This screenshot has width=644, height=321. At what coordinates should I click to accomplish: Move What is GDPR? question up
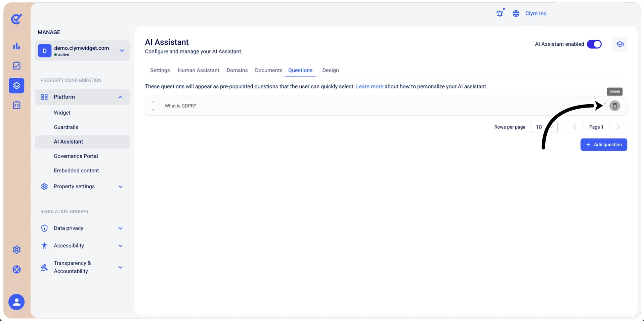click(153, 102)
